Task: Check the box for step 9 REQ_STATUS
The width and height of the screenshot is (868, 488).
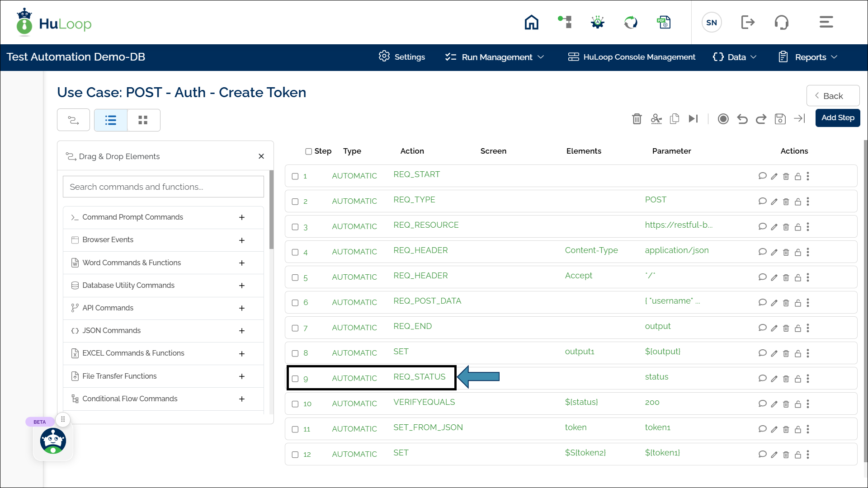Action: [295, 379]
